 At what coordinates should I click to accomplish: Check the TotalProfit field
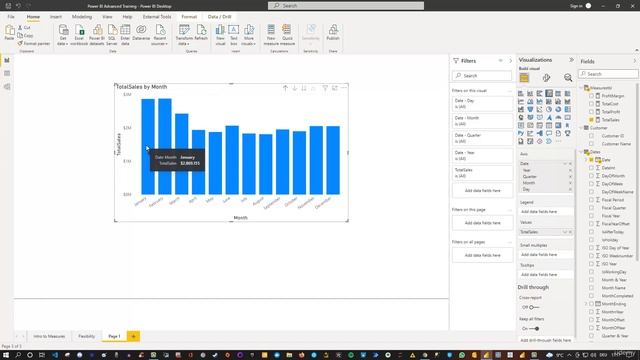click(x=591, y=112)
